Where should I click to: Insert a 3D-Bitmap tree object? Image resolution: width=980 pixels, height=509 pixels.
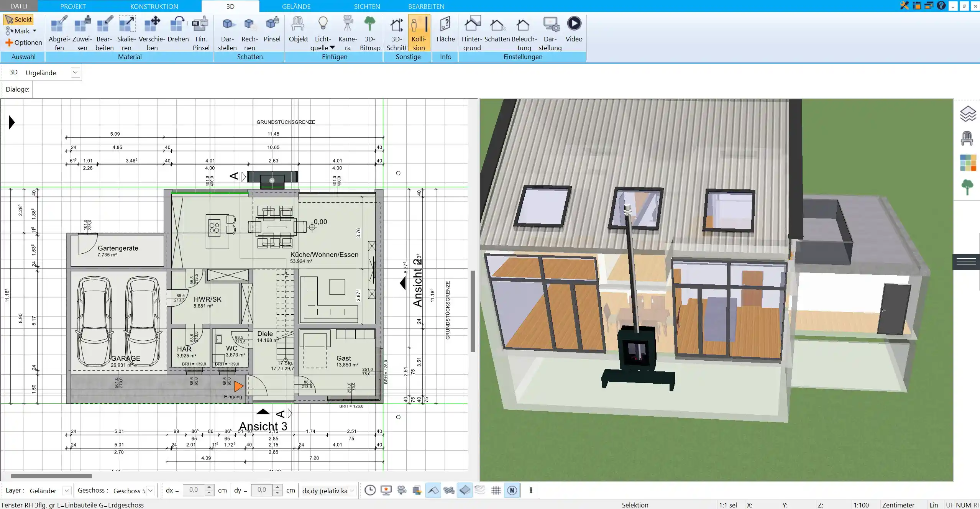370,33
